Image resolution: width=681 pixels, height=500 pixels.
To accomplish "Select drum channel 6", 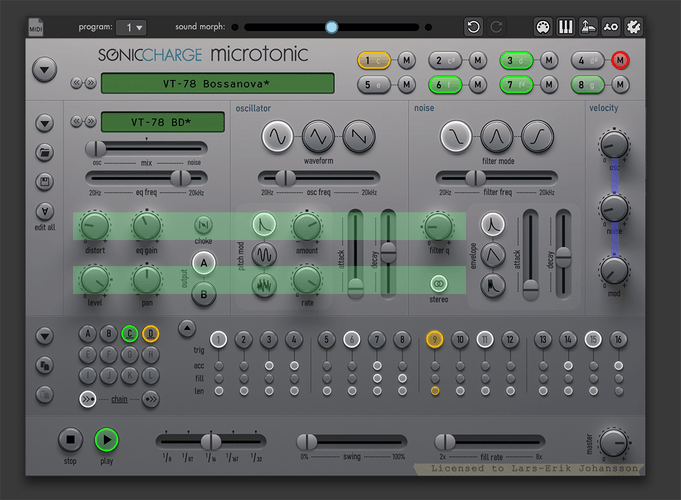I will pos(445,84).
